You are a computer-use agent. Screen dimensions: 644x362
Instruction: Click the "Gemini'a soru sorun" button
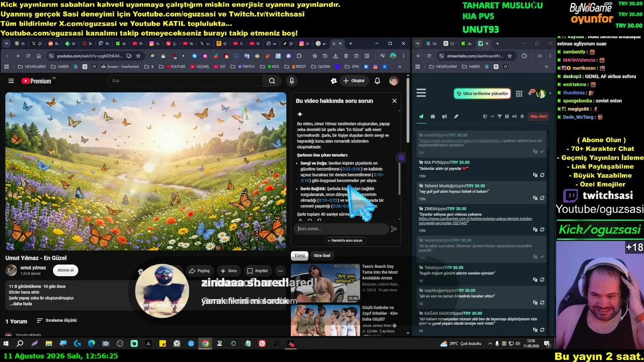[346, 241]
